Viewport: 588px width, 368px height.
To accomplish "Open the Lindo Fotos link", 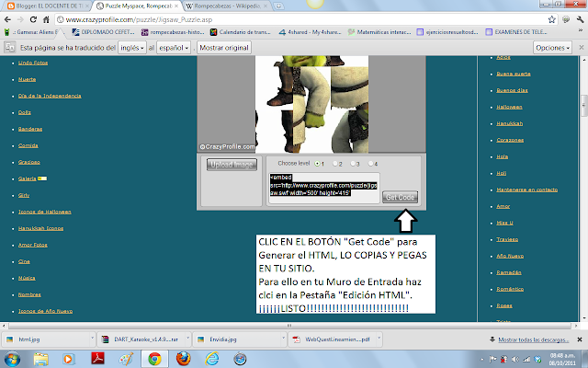I will point(33,63).
